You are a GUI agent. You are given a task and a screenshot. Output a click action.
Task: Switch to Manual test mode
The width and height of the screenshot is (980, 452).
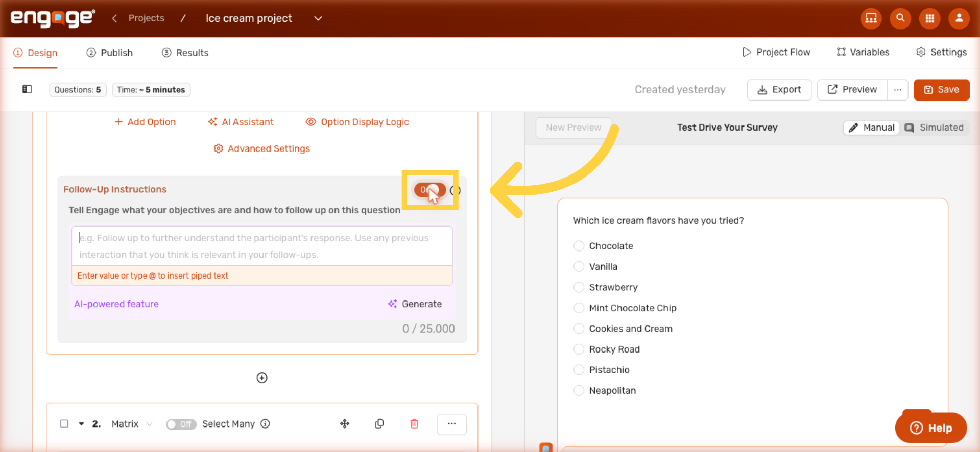[x=871, y=128]
